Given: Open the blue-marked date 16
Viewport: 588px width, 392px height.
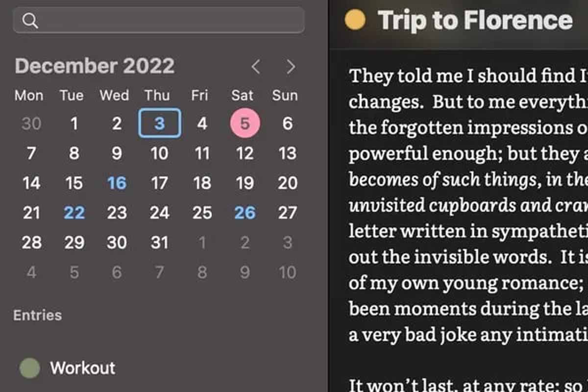Looking at the screenshot, I should coord(117,183).
